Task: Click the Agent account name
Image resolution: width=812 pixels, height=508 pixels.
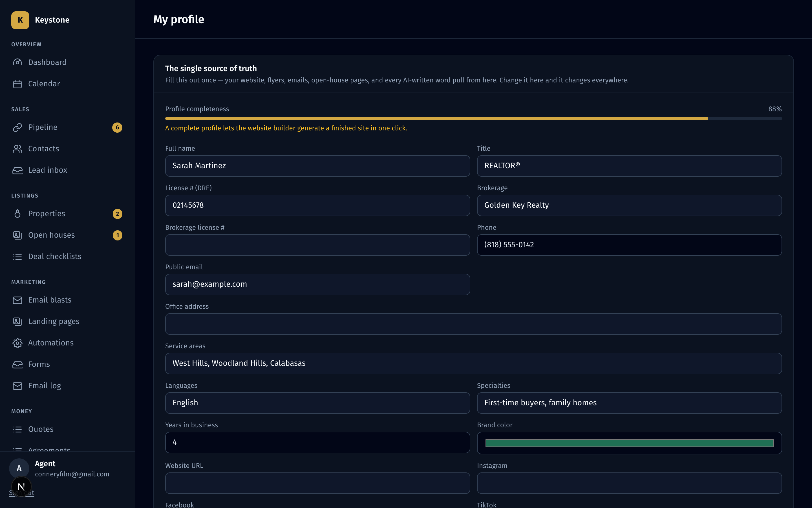Action: 45,464
